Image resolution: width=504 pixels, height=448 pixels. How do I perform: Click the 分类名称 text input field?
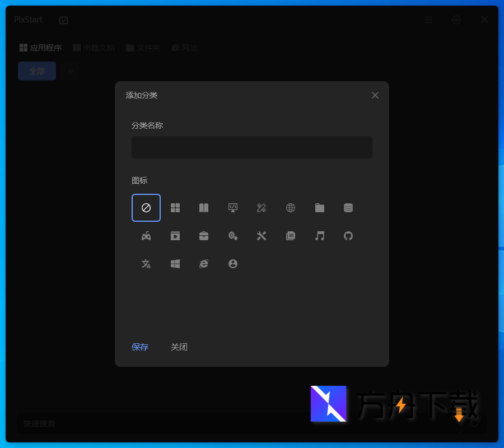pos(252,147)
